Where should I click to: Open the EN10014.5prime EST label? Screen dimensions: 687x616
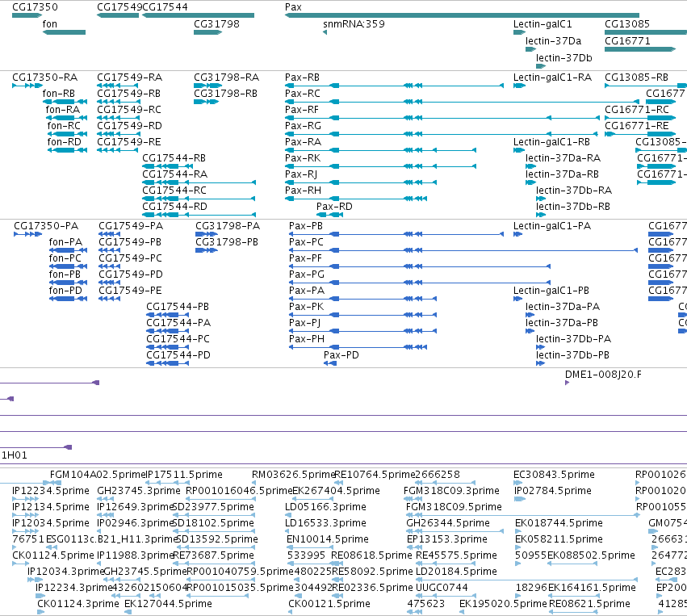coord(327,538)
